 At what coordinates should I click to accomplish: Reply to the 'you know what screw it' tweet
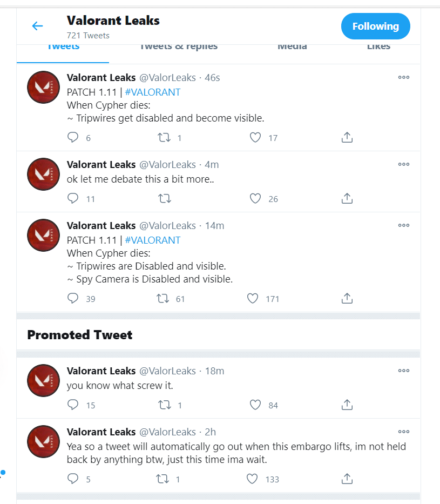[73, 405]
